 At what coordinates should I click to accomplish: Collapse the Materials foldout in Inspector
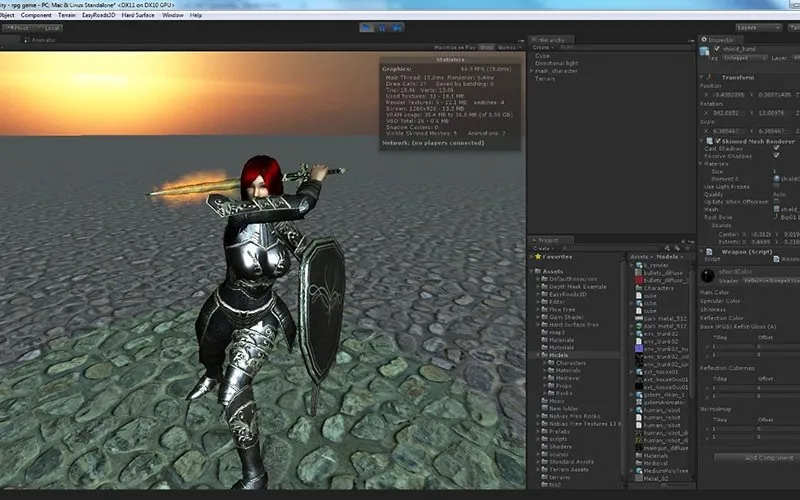pyautogui.click(x=701, y=164)
